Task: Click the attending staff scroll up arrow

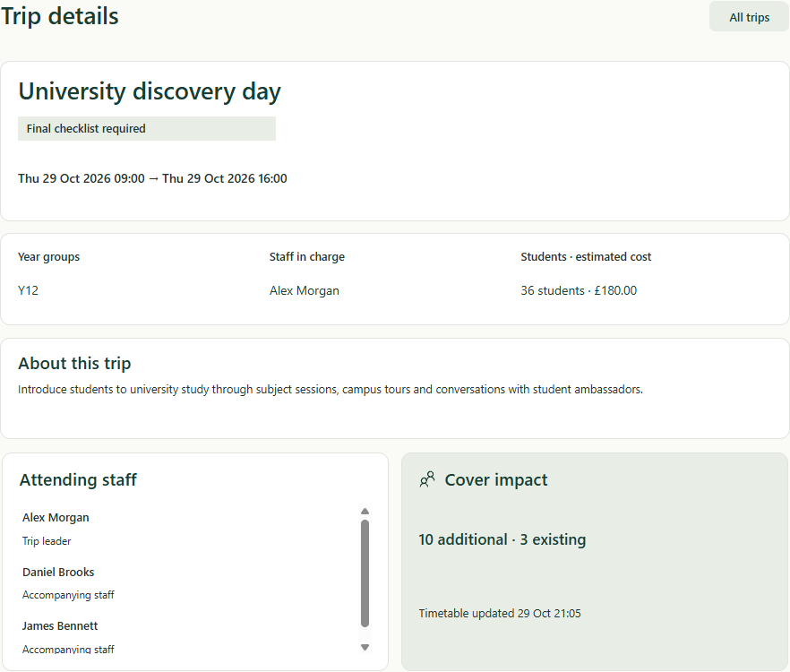Action: click(x=365, y=512)
